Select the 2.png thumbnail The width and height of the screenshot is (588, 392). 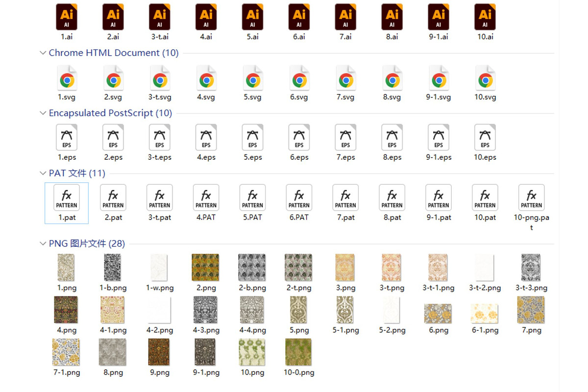206,268
